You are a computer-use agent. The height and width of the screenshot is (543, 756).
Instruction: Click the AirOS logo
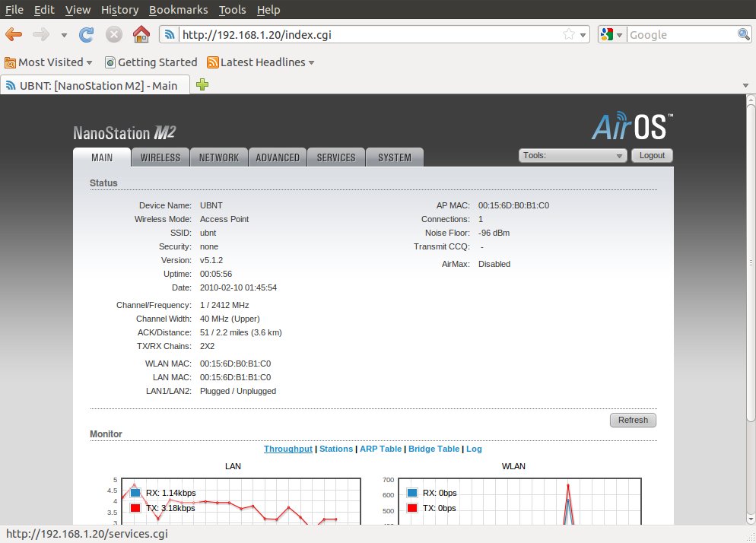pyautogui.click(x=632, y=126)
